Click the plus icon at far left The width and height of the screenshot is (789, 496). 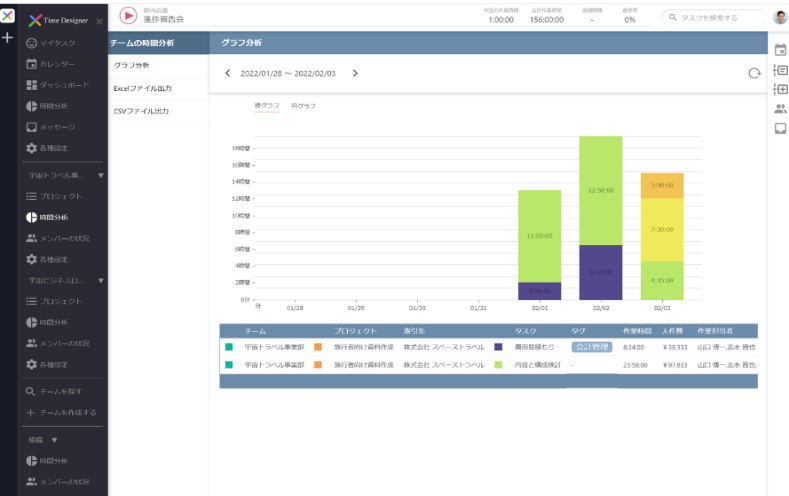coord(7,38)
